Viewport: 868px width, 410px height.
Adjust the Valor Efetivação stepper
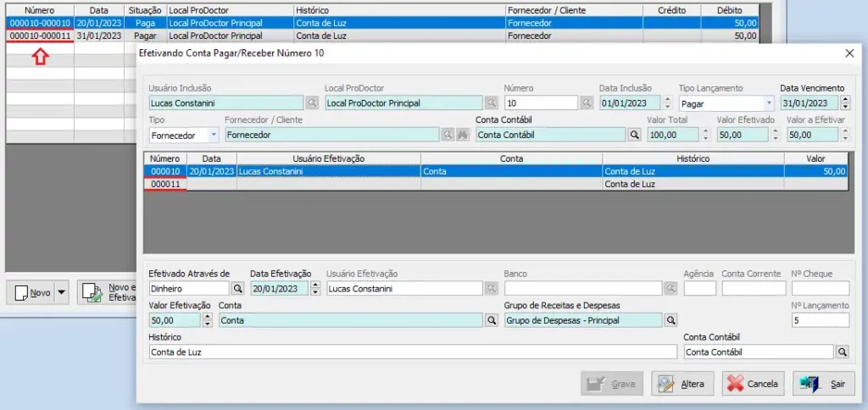208,320
